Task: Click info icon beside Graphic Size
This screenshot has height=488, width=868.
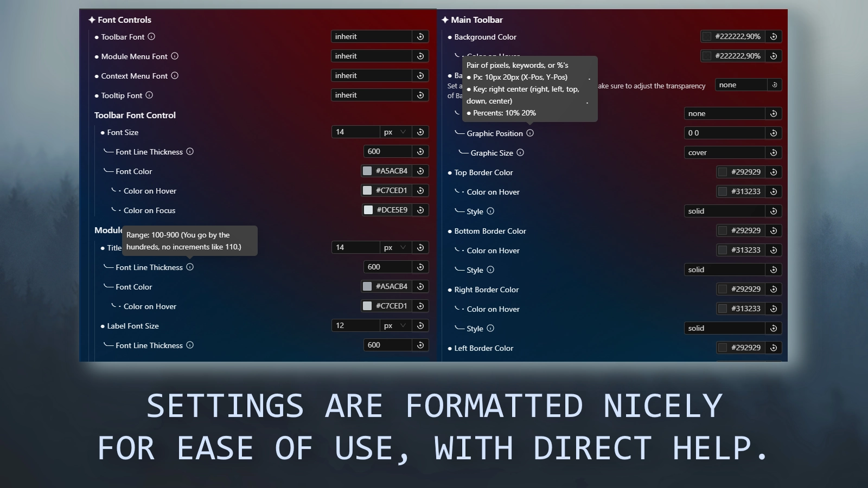Action: [520, 153]
